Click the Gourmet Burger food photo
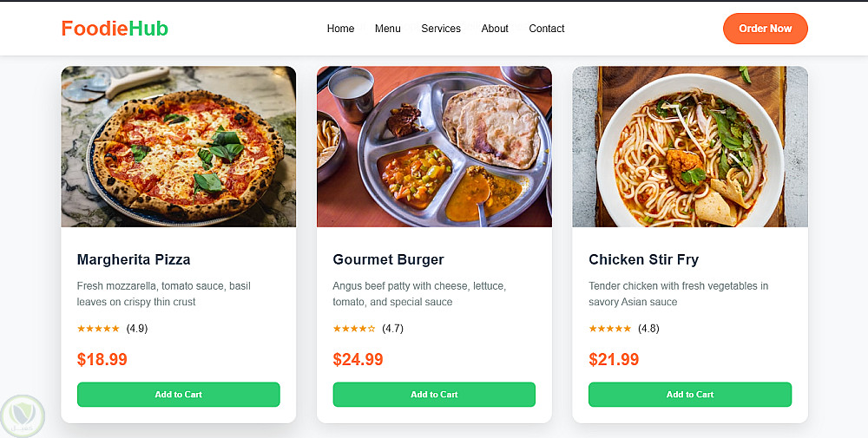The width and height of the screenshot is (868, 438). [x=434, y=147]
